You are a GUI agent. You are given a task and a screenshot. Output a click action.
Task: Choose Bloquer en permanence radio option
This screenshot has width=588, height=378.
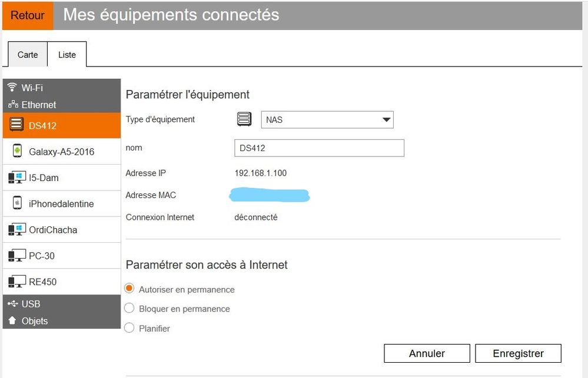(x=129, y=308)
